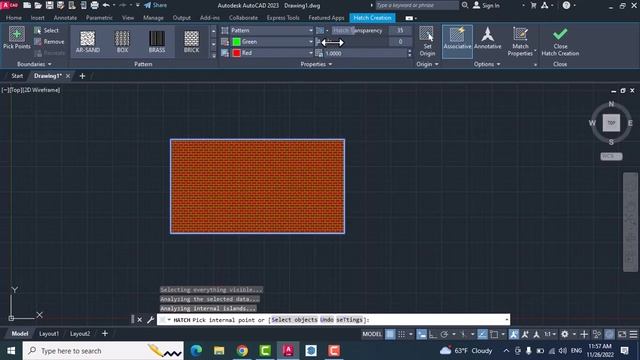Add a new drawing tab with plus
This screenshot has height=360, width=640.
coord(82,76)
